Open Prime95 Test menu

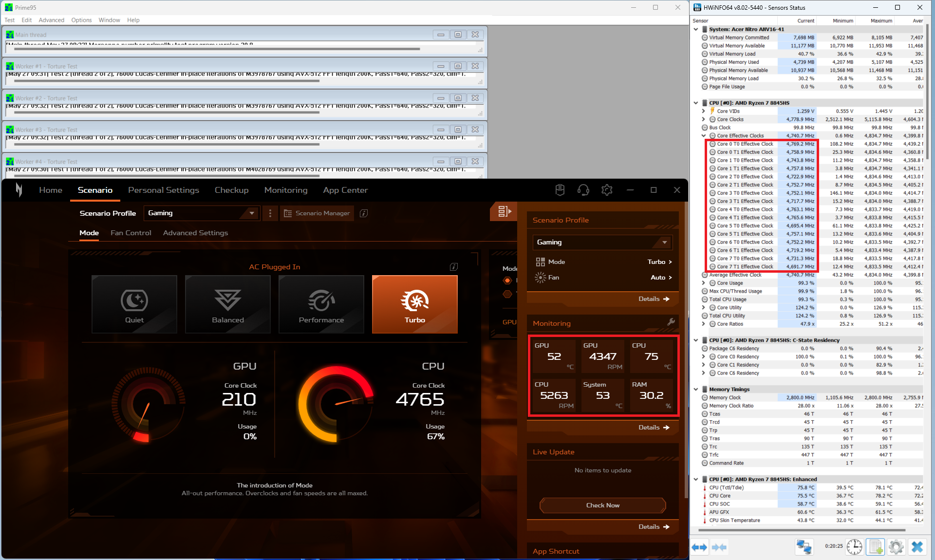tap(10, 20)
